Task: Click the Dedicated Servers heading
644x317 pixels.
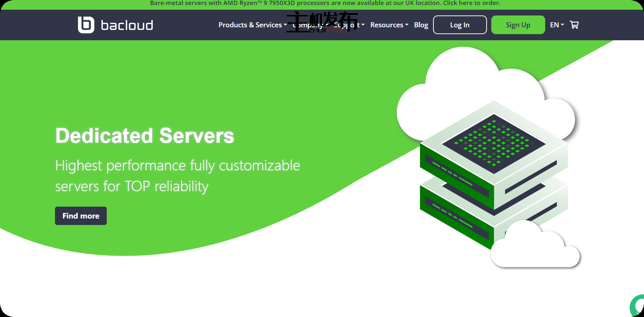Action: 144,136
